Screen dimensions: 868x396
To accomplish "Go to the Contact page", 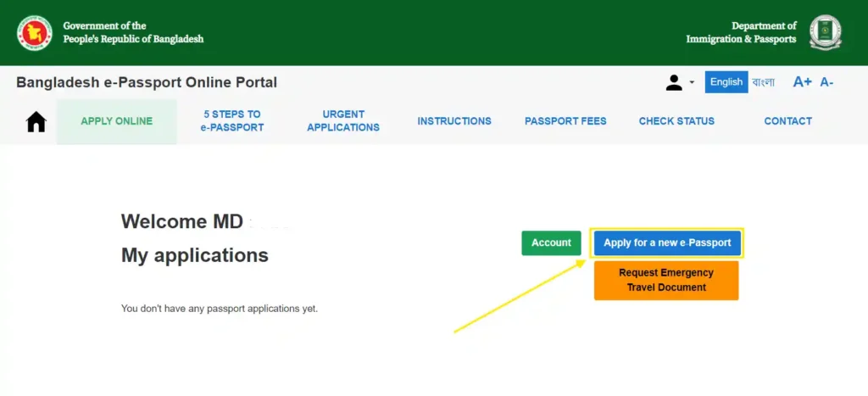I will click(787, 120).
